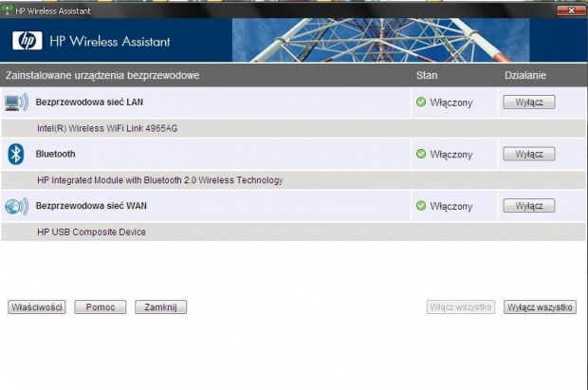Select the Bezprzewodowa sieć LAN label

point(89,102)
